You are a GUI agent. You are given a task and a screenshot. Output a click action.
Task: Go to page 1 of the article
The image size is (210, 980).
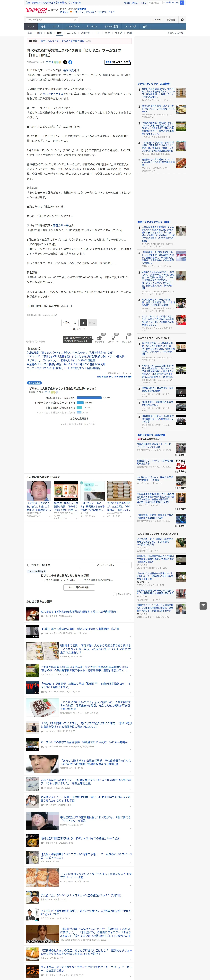click(75, 323)
